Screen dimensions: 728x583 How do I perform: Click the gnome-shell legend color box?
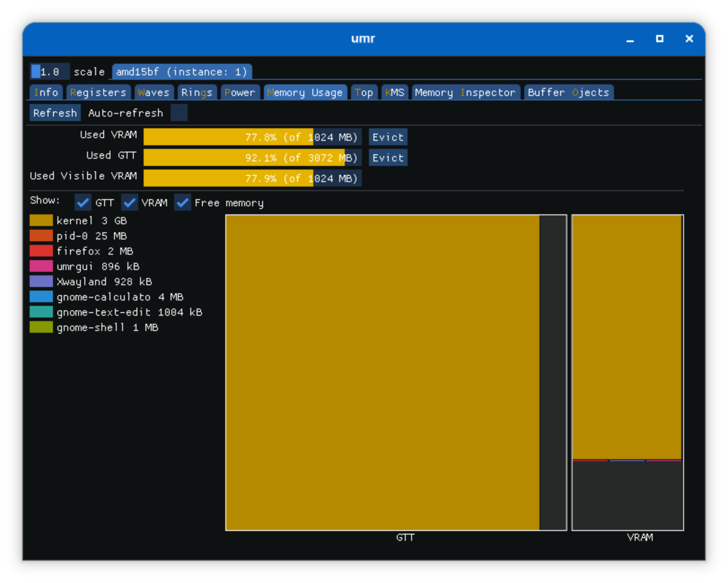pos(41,327)
